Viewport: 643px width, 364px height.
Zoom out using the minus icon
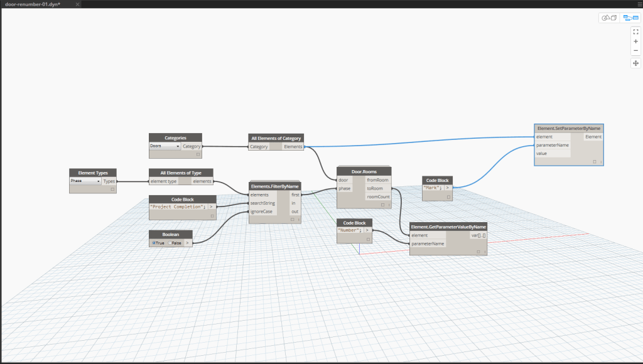pyautogui.click(x=635, y=51)
